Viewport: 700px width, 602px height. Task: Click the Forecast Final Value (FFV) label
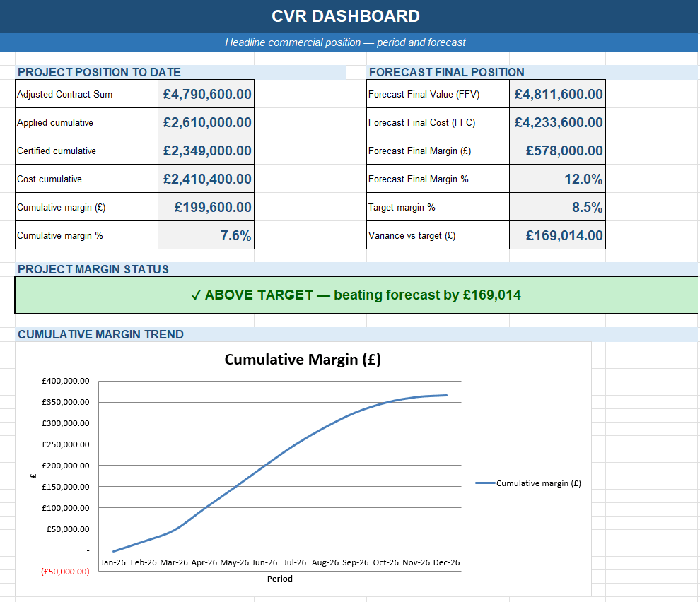[438, 94]
